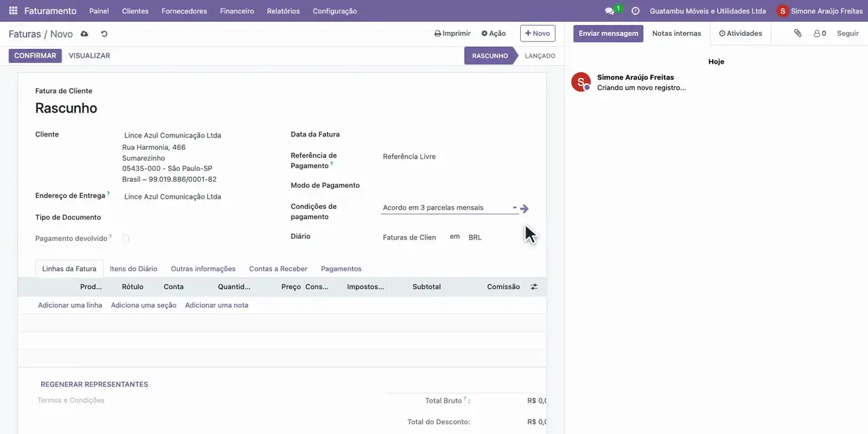Switch to the Itens do Diário tab
The height and width of the screenshot is (434, 868).
click(134, 269)
